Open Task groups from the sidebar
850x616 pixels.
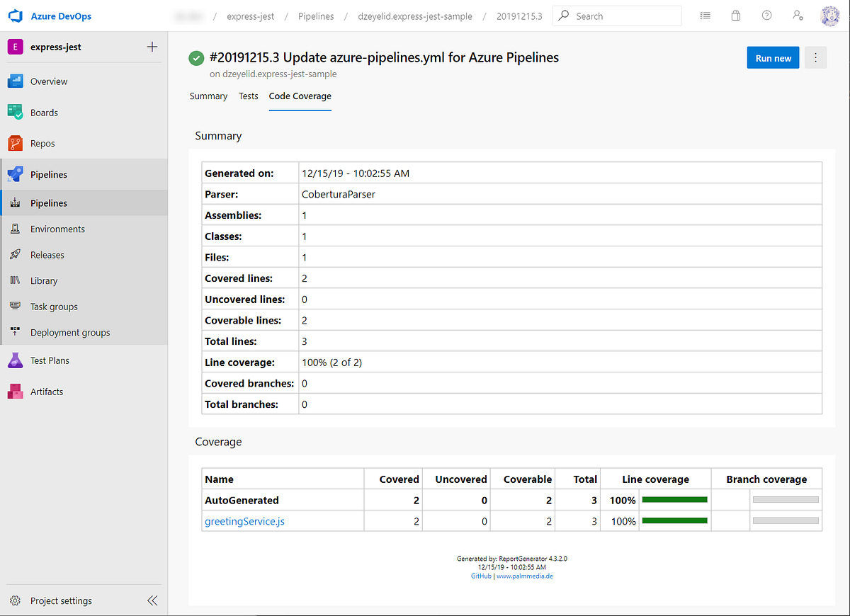pos(52,306)
